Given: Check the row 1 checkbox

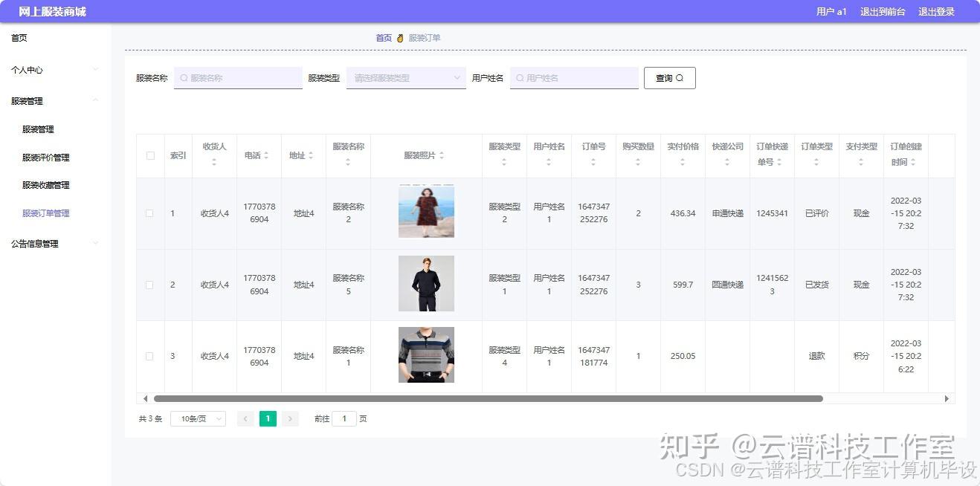Looking at the screenshot, I should coord(149,213).
